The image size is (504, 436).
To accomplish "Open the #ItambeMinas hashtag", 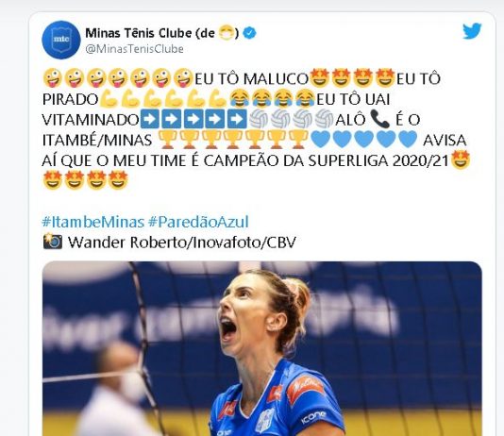I will pos(93,222).
